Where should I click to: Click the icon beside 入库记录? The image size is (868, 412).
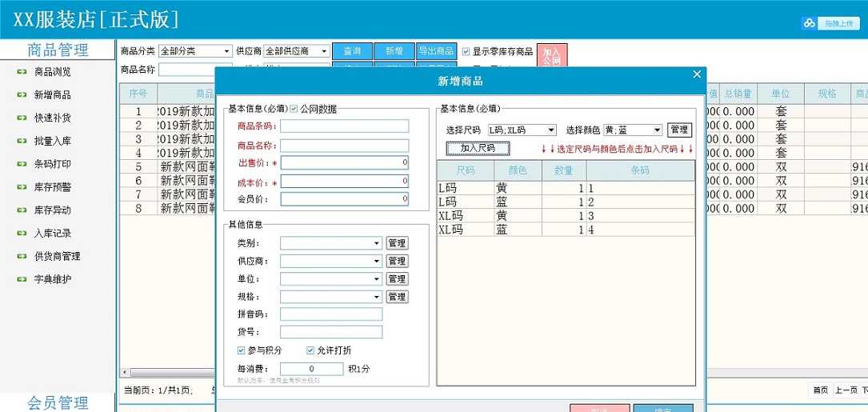(22, 234)
